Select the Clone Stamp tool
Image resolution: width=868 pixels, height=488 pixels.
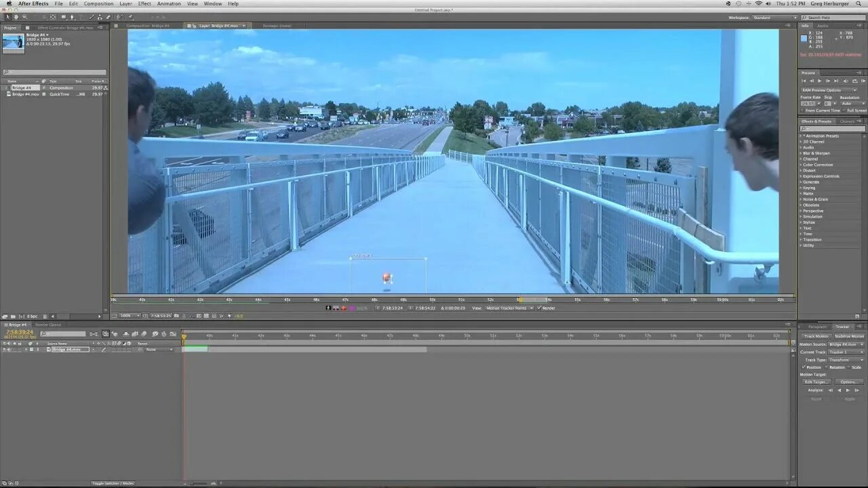click(100, 17)
